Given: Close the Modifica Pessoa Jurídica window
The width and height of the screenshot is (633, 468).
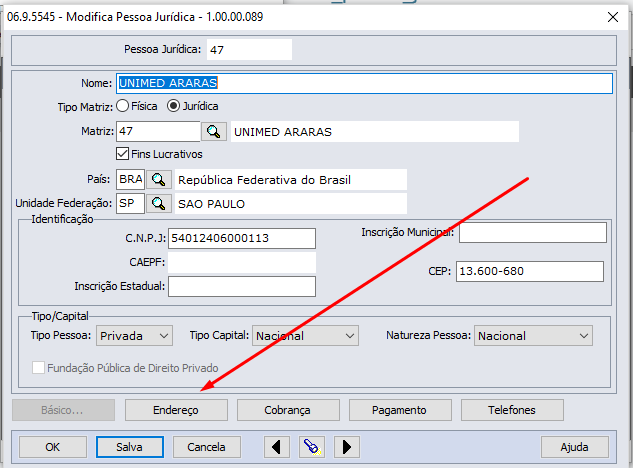Looking at the screenshot, I should pyautogui.click(x=613, y=17).
